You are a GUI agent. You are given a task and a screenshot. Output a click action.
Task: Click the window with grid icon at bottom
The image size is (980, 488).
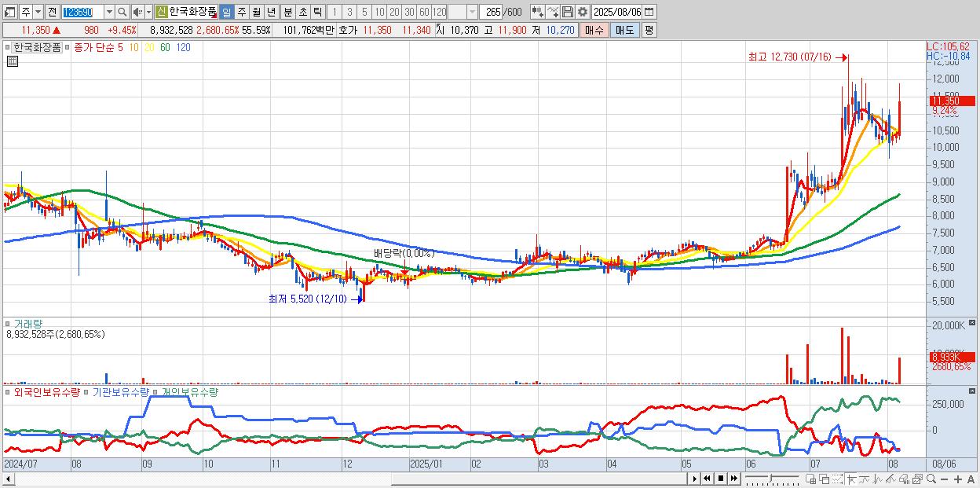pyautogui.click(x=810, y=479)
